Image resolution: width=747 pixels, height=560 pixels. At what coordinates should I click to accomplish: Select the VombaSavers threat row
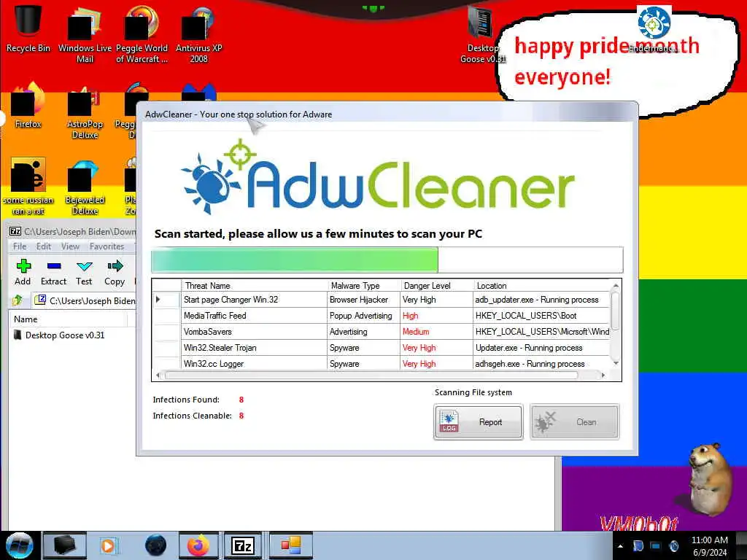381,332
